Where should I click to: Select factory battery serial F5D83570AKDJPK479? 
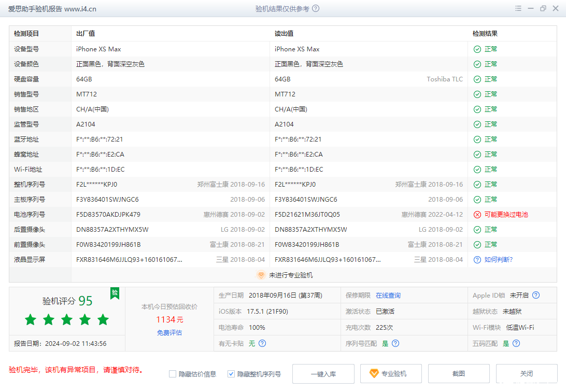pos(108,215)
